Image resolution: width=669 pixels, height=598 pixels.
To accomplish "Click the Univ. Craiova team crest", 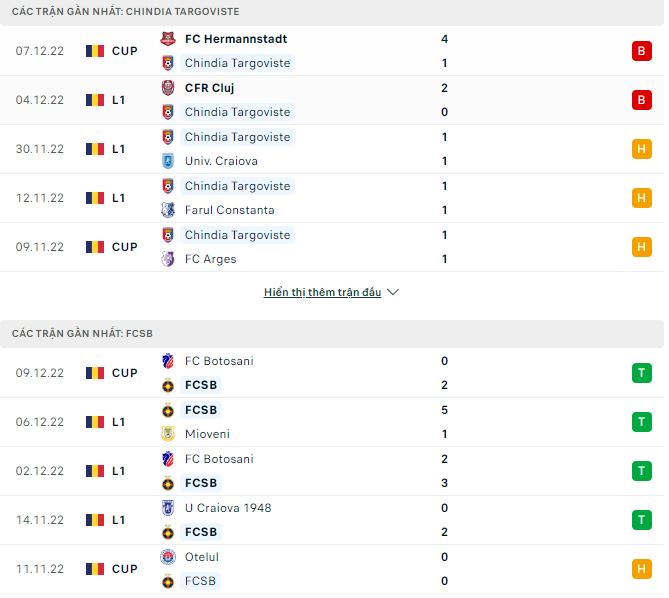I will coord(168,161).
